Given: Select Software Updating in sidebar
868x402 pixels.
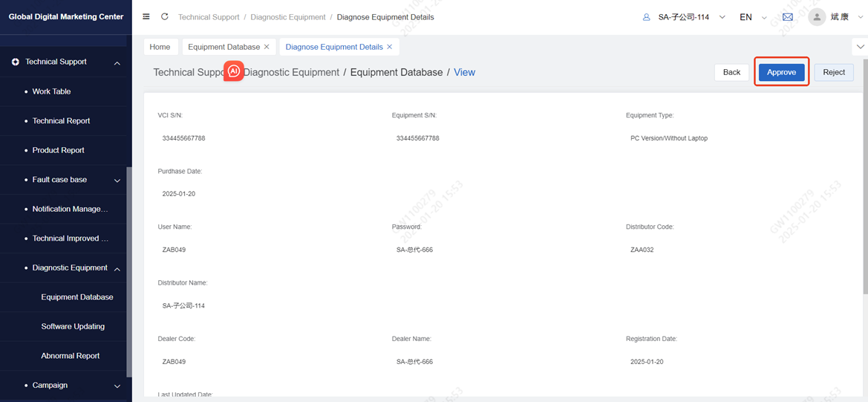Looking at the screenshot, I should pyautogui.click(x=73, y=326).
